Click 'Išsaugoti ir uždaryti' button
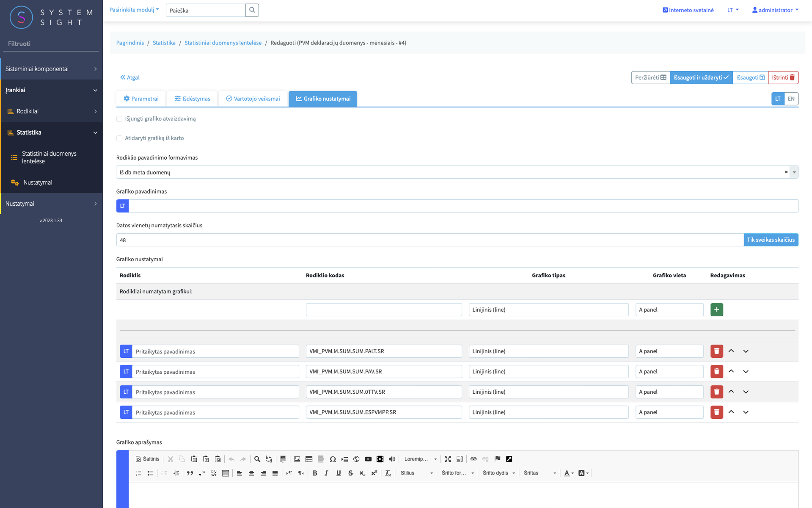This screenshot has width=812, height=508. click(x=701, y=77)
